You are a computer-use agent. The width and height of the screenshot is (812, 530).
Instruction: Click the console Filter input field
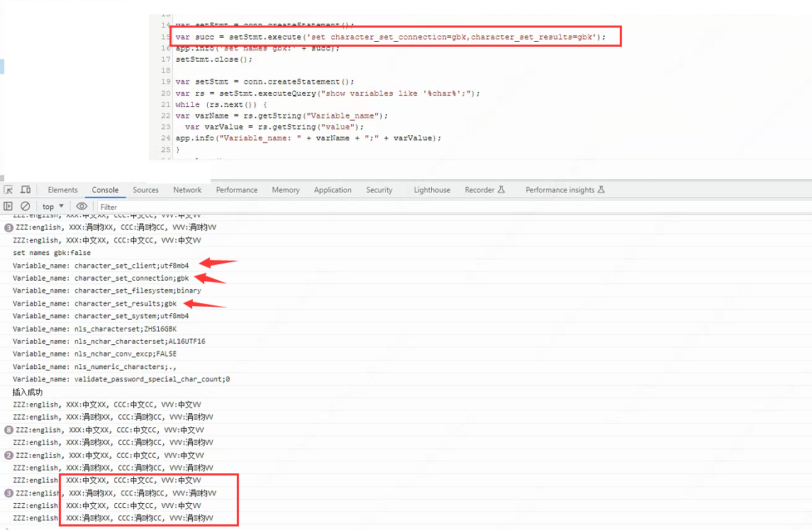[x=213, y=207]
